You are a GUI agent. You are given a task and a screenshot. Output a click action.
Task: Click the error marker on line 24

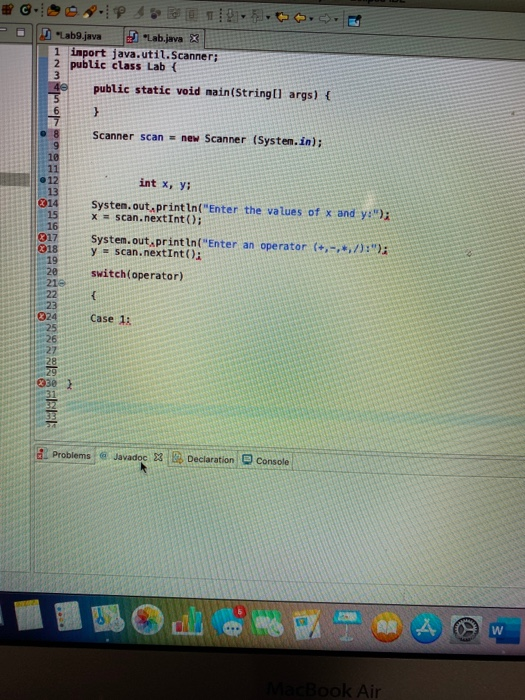42,317
